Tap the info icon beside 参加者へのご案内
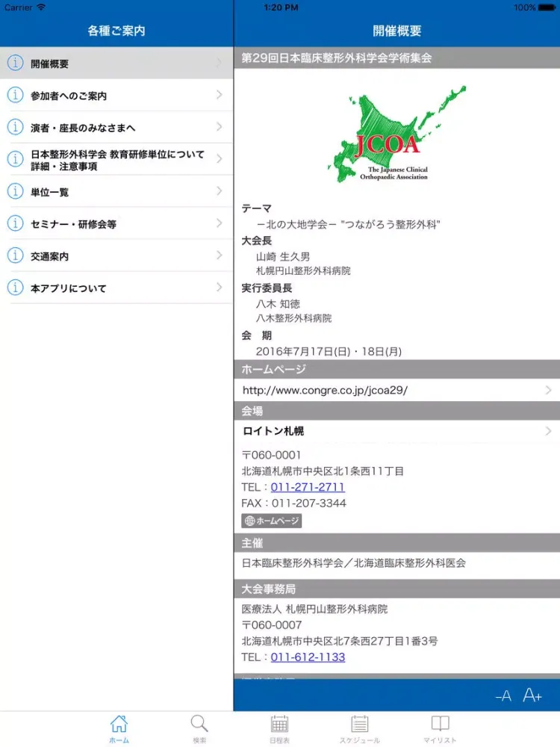Image resolution: width=560 pixels, height=747 pixels. tap(15, 95)
